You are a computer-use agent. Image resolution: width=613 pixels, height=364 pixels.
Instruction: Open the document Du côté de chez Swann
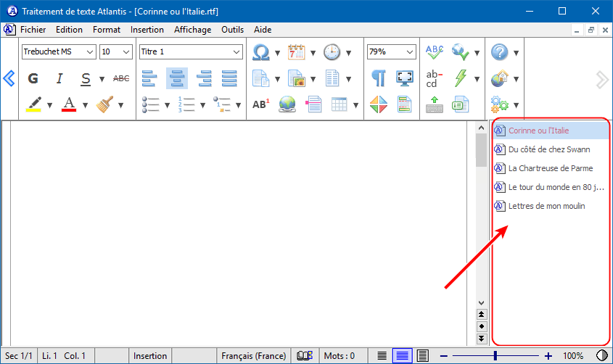(x=548, y=149)
